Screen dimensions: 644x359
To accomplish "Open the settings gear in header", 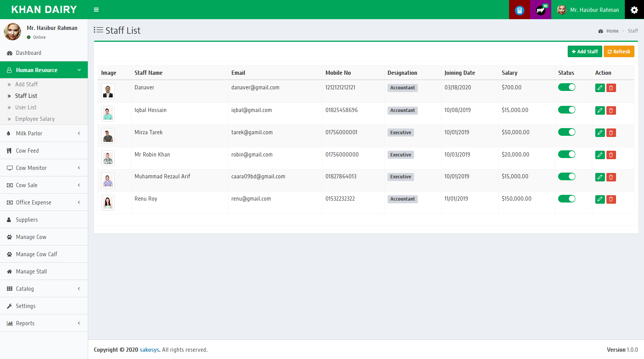I will (634, 10).
